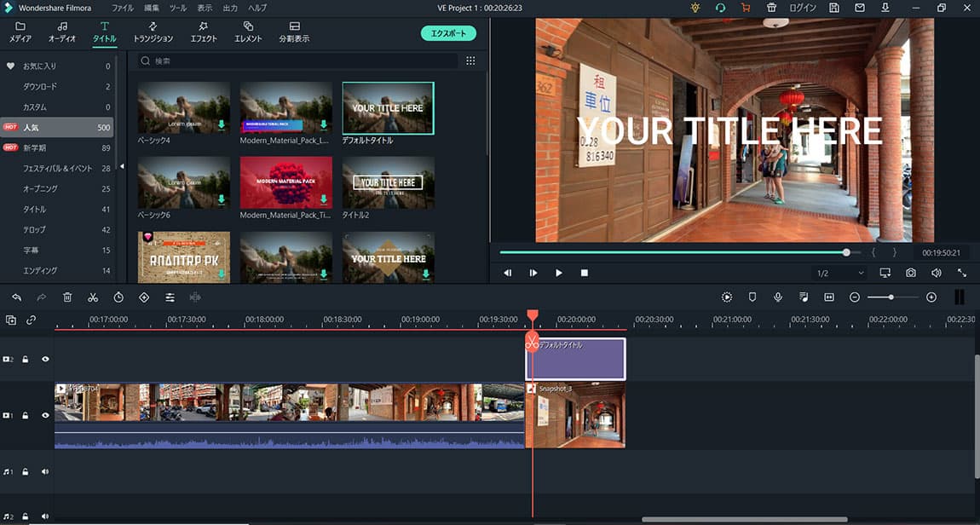This screenshot has width=980, height=525.
Task: Select the オープニング category
Action: tap(57, 188)
